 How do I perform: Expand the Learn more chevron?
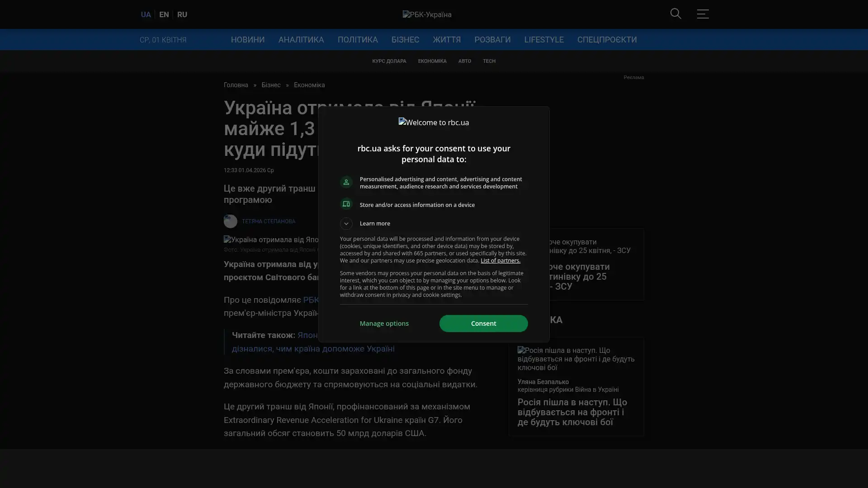point(346,224)
